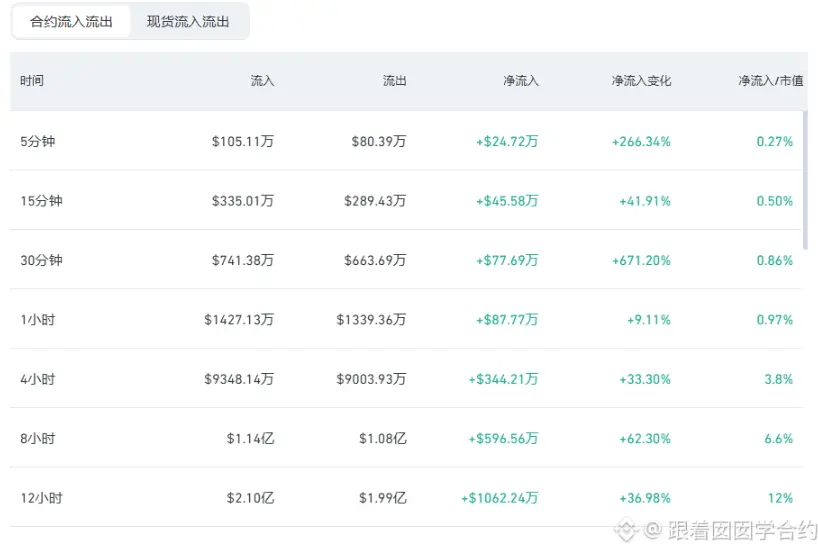
Task: Select the 30分钟 row
Action: click(406, 260)
